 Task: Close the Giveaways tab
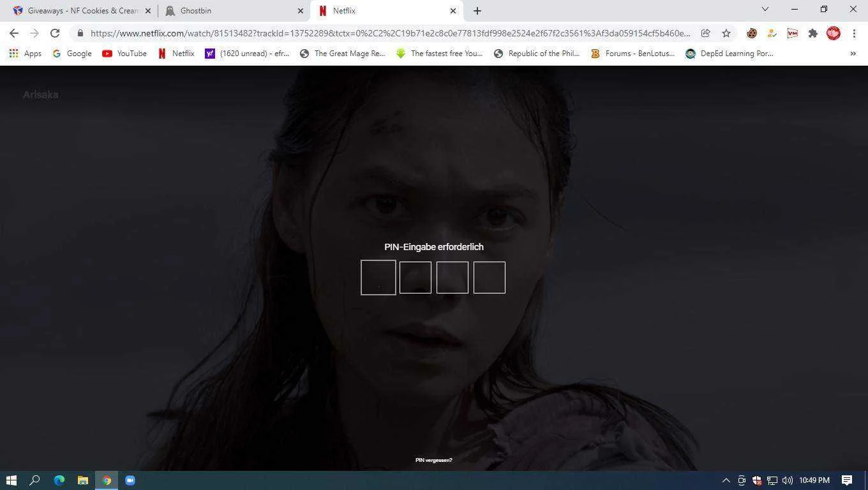click(148, 11)
